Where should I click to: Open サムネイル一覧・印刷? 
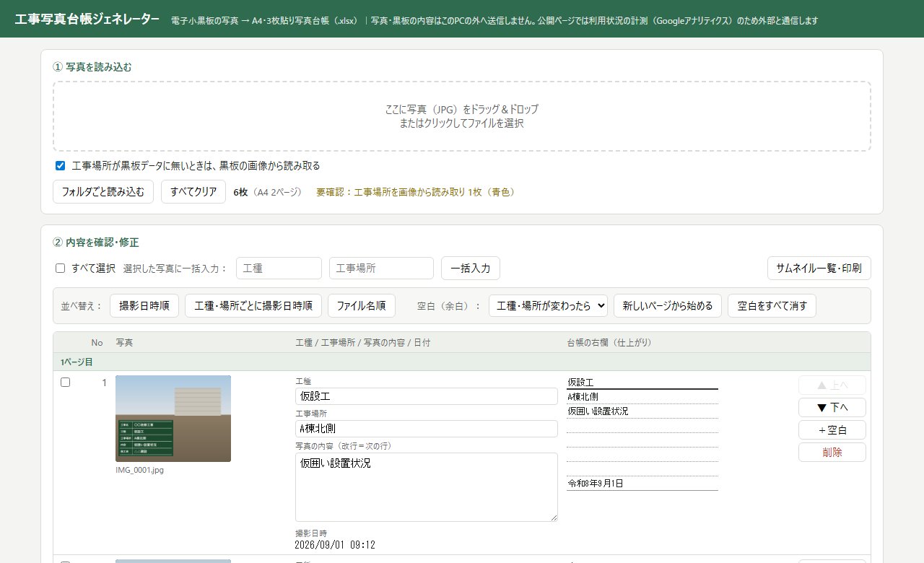819,269
